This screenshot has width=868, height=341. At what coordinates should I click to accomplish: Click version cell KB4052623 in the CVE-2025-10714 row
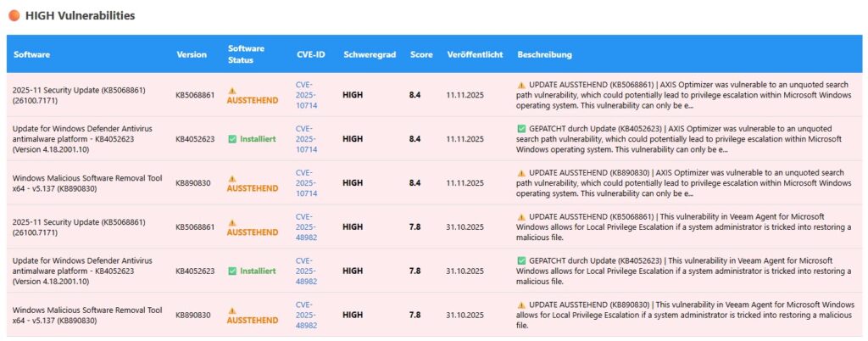coord(195,139)
